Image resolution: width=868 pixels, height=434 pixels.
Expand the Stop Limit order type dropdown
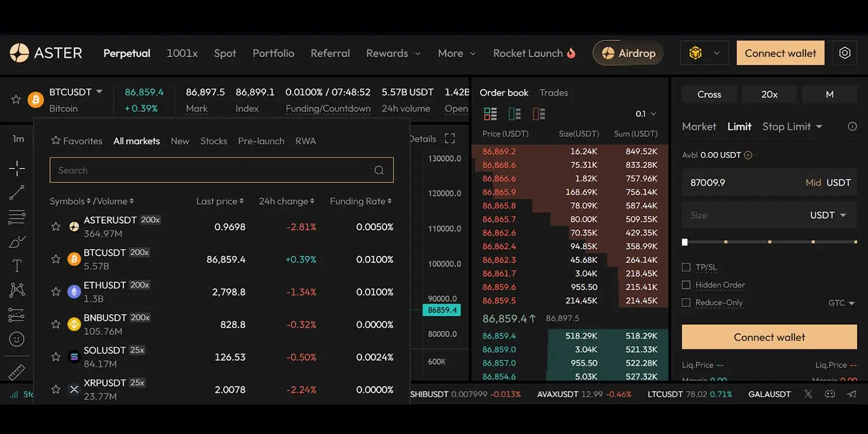792,127
